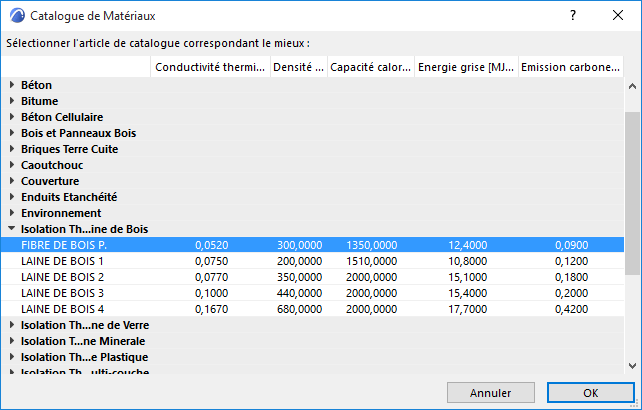Close the Catalogue de Matériaux dialog
The height and width of the screenshot is (410, 642).
[617, 16]
